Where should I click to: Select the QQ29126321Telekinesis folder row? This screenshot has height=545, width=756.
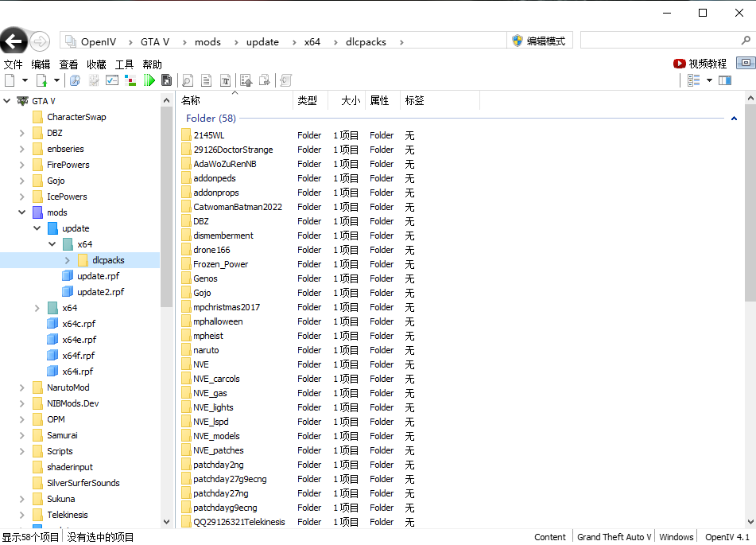(238, 522)
